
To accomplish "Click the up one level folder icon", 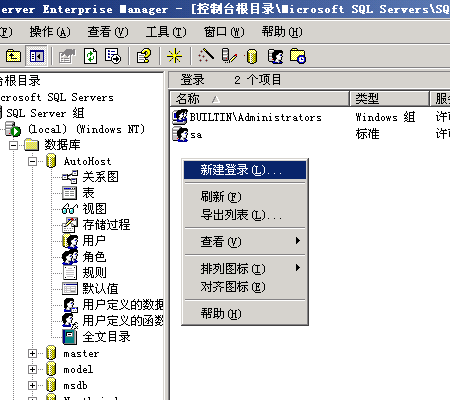I will pos(14,56).
